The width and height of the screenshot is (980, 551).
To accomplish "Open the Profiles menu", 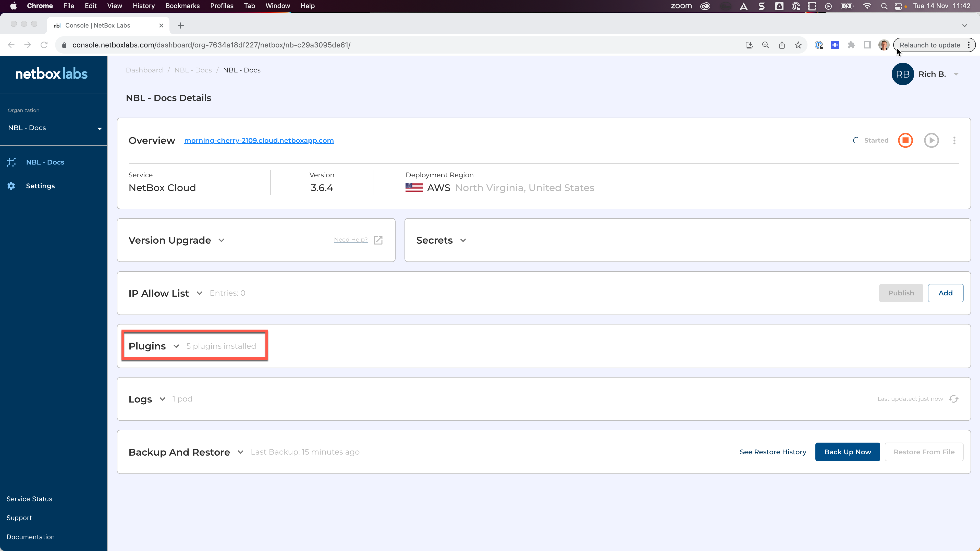I will coord(222,6).
